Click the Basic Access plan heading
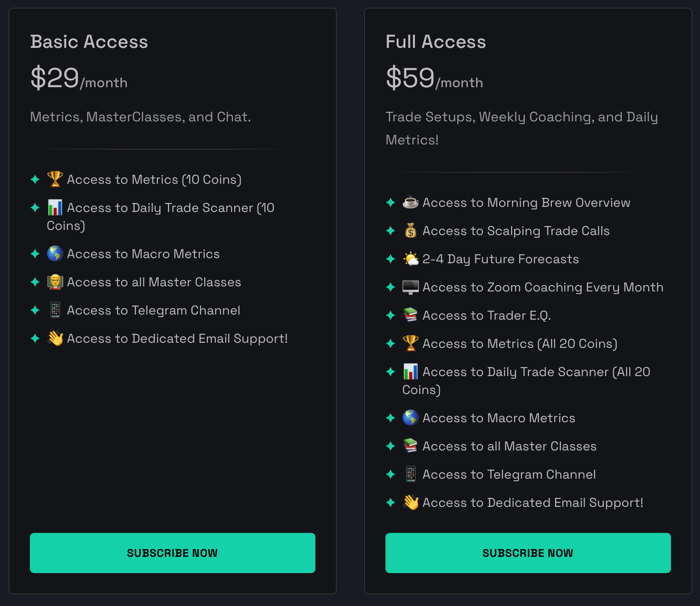Screen dimensions: 700x606 point(89,42)
